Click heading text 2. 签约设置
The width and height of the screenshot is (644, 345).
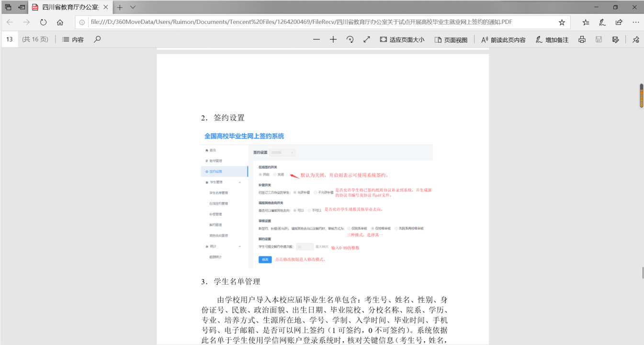click(223, 117)
